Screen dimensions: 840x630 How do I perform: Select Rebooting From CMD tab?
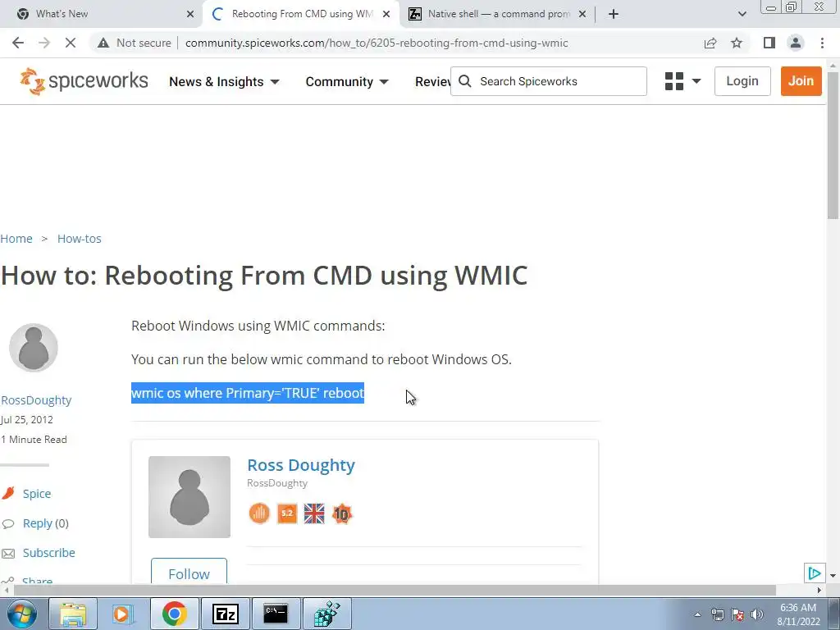302,14
